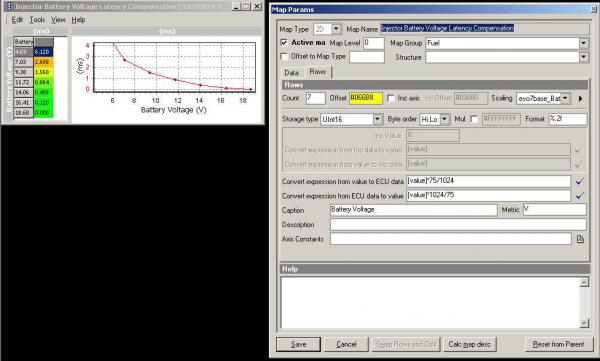Click the 11.72 voltage row header
This screenshot has width=600, height=361.
[23, 82]
